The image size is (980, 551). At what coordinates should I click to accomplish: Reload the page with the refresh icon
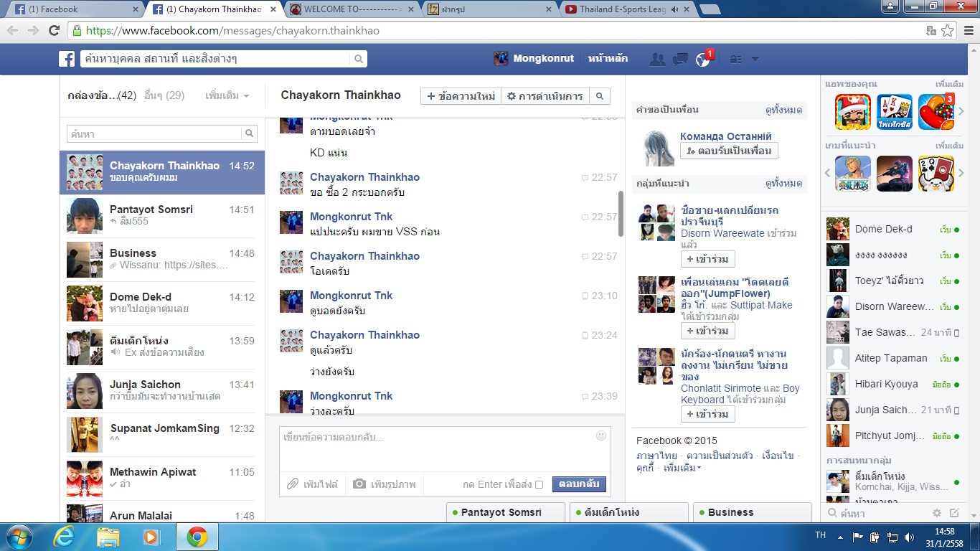pos(54,31)
